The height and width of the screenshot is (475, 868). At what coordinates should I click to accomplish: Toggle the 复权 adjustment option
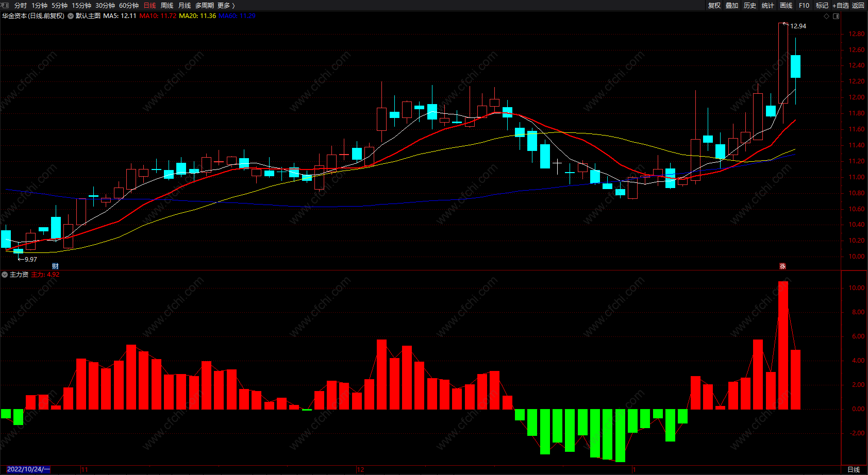click(714, 5)
